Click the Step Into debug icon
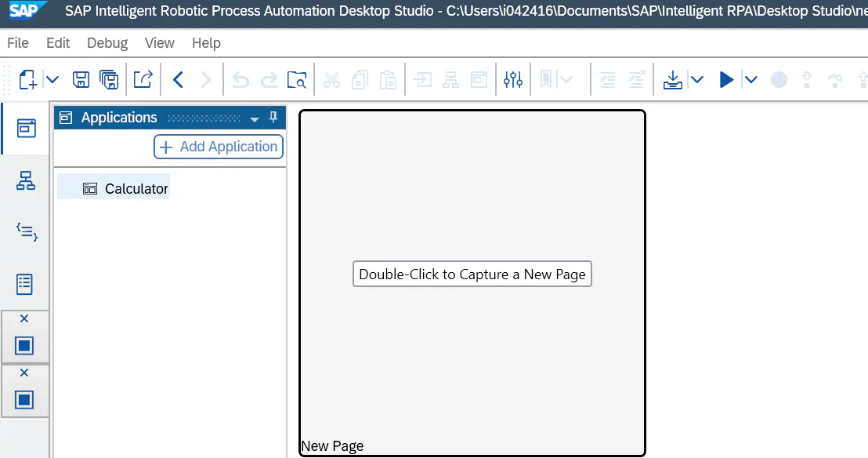Image resolution: width=868 pixels, height=458 pixels. [x=807, y=80]
